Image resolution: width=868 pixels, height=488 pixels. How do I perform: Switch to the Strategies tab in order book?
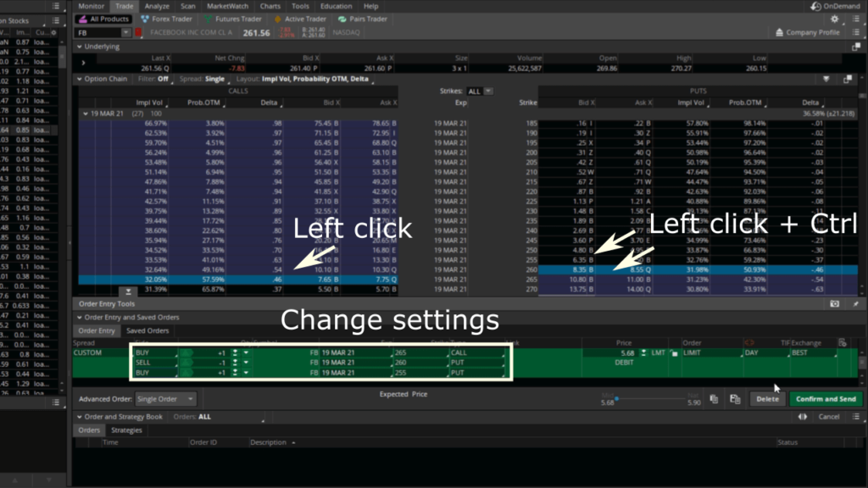[x=126, y=430]
